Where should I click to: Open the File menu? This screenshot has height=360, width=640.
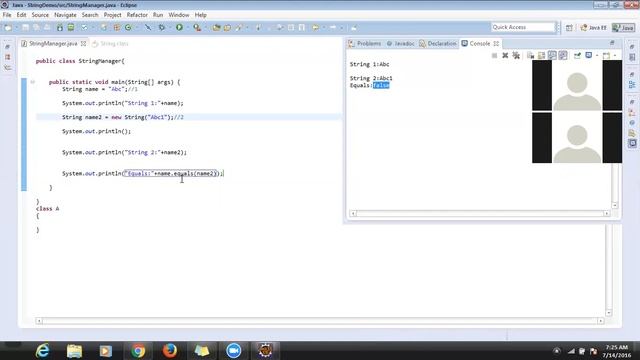pos(7,15)
